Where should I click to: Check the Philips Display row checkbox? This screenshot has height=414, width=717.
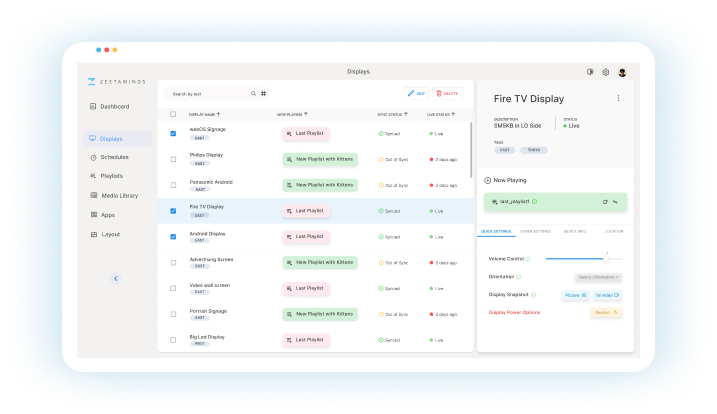(x=173, y=160)
